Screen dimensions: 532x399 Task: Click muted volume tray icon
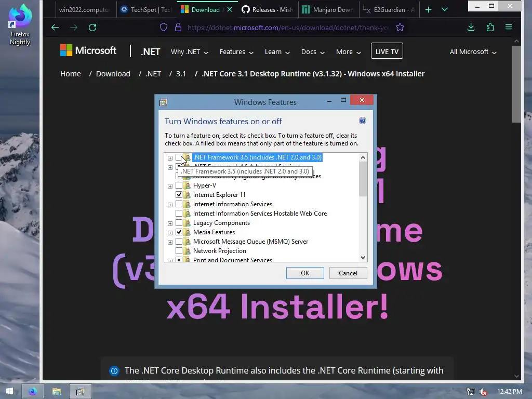[x=483, y=392]
